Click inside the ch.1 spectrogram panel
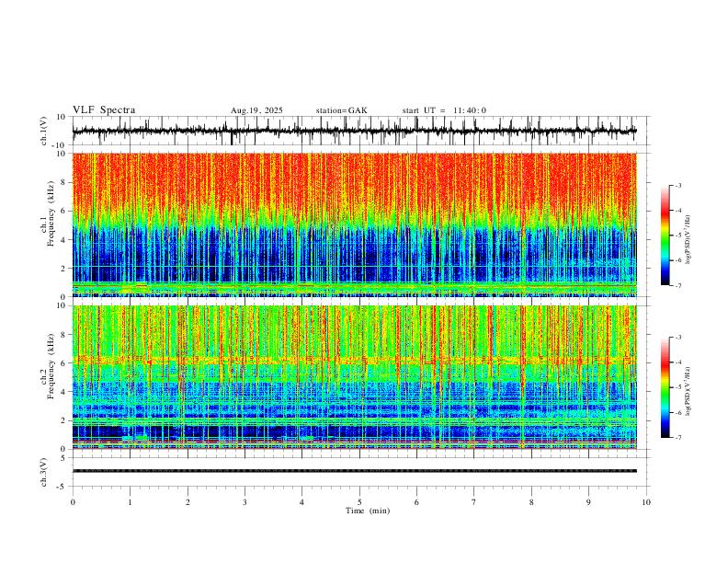728x563 pixels. 354,224
